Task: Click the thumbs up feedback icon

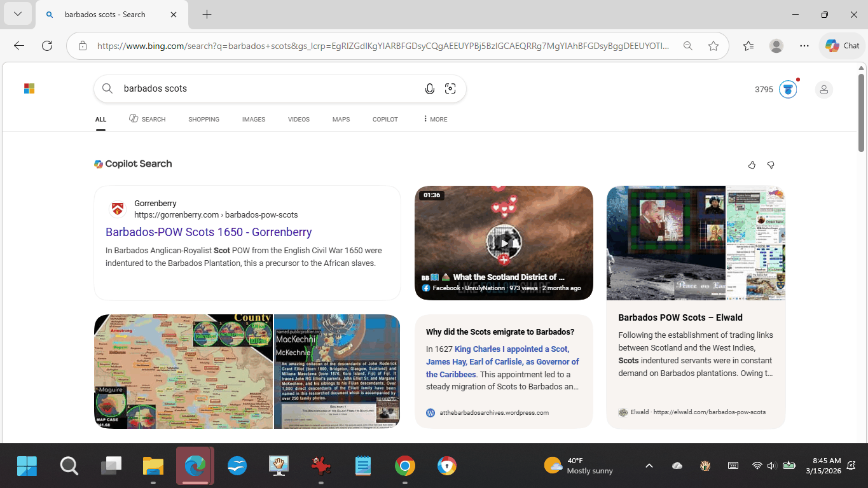Action: 752,165
